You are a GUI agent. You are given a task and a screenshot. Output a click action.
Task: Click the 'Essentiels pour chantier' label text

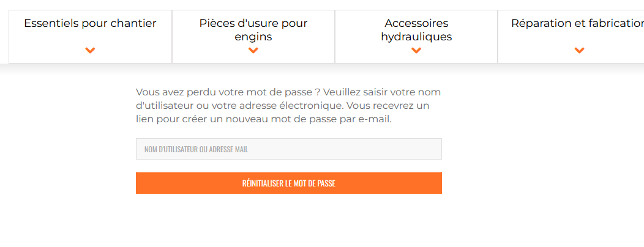[x=90, y=24]
